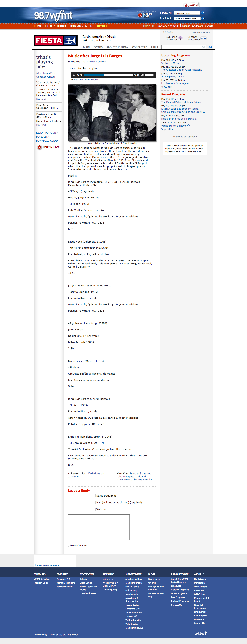
Task: Click the sidebar Listen Live play icon
Action: 39,147
